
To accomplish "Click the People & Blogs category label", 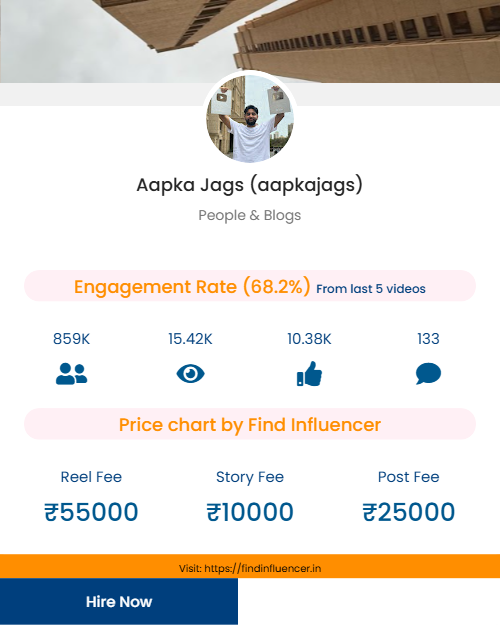I will [x=250, y=215].
